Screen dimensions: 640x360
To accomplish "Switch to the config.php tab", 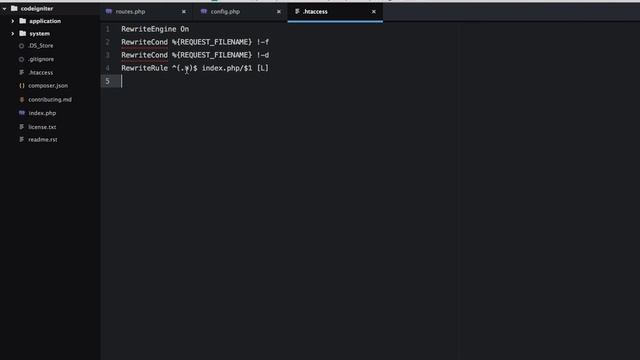I will click(240, 12).
